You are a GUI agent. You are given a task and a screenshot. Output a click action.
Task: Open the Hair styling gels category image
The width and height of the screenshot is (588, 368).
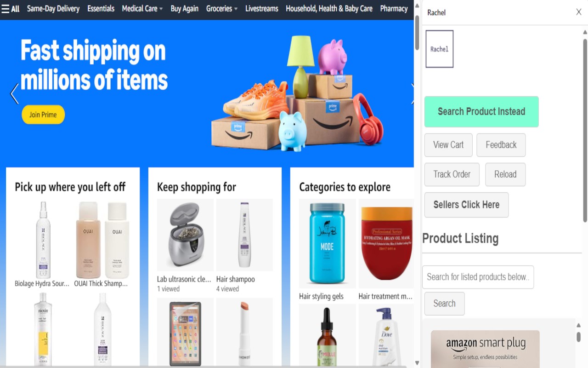pyautogui.click(x=327, y=243)
